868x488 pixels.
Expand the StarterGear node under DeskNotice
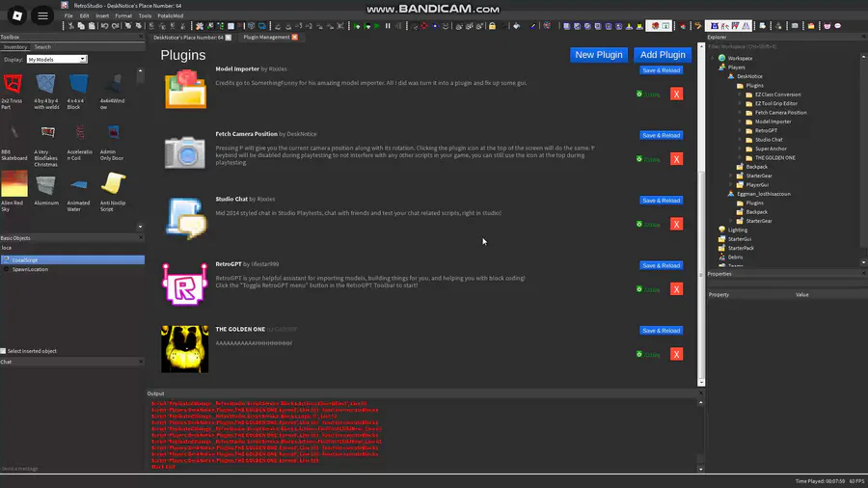[x=730, y=176]
